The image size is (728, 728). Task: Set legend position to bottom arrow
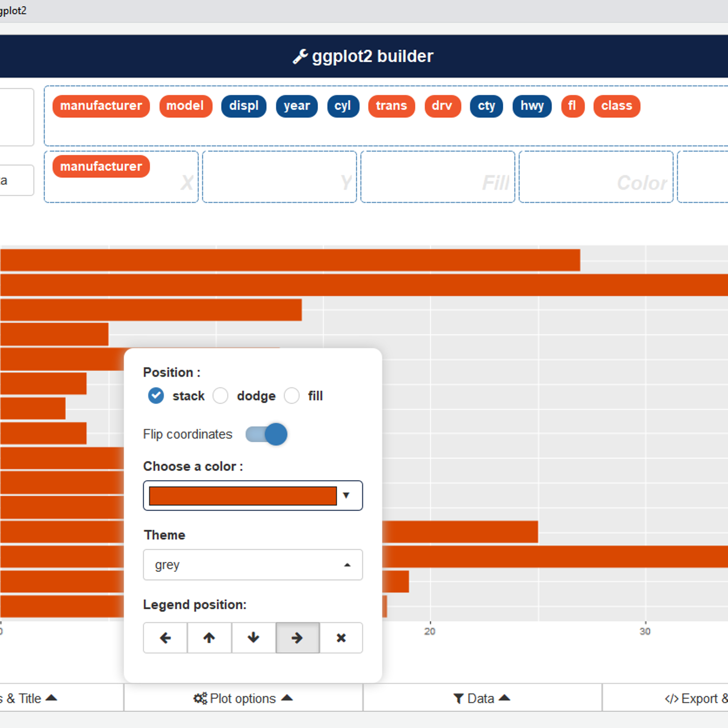(253, 638)
